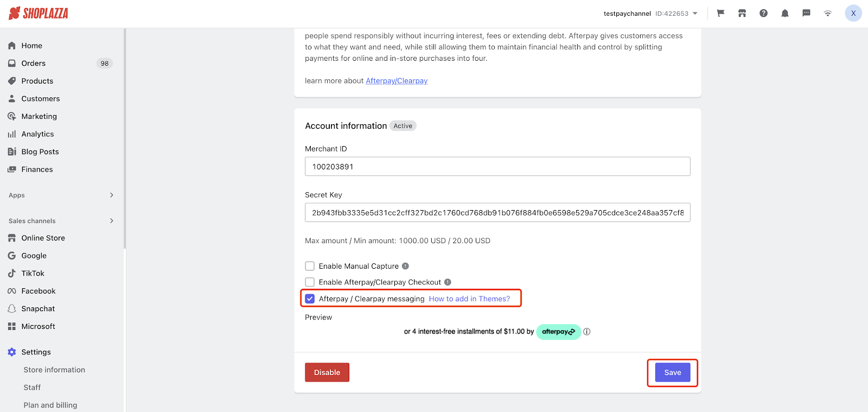Click the Customers person icon

click(12, 99)
